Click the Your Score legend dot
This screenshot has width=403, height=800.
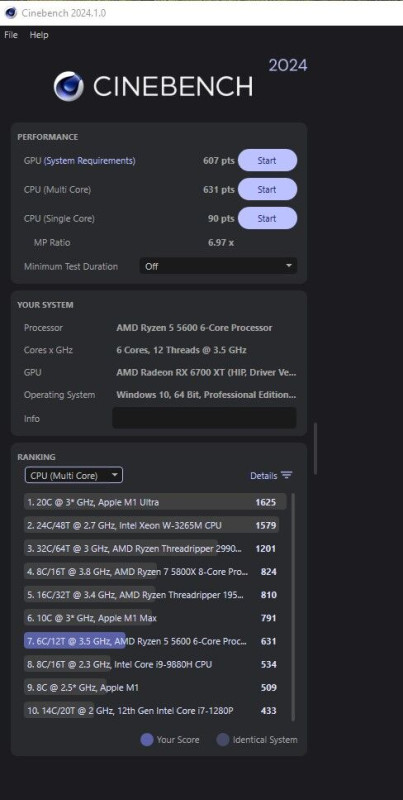147,739
